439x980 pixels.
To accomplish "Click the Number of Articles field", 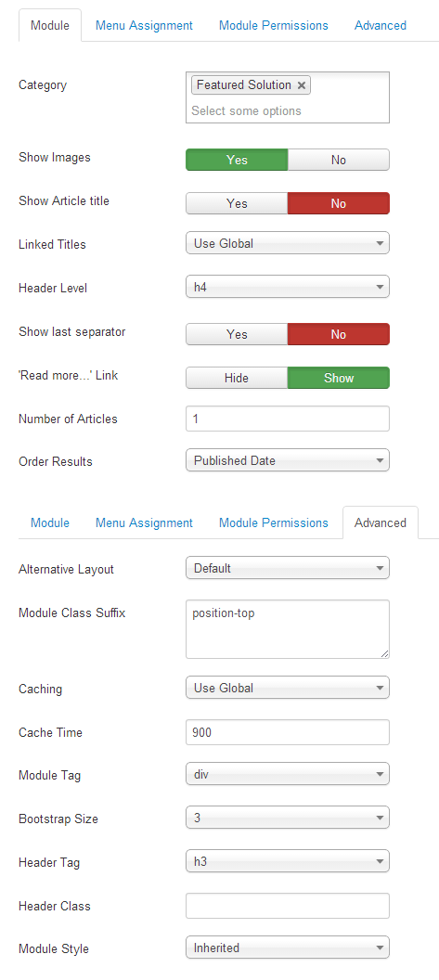I will pyautogui.click(x=288, y=419).
